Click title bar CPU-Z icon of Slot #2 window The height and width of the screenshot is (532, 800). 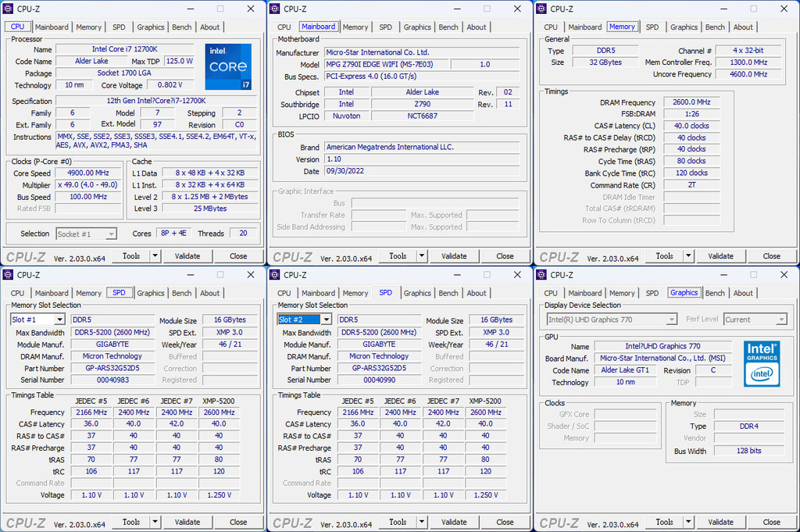pyautogui.click(x=275, y=275)
